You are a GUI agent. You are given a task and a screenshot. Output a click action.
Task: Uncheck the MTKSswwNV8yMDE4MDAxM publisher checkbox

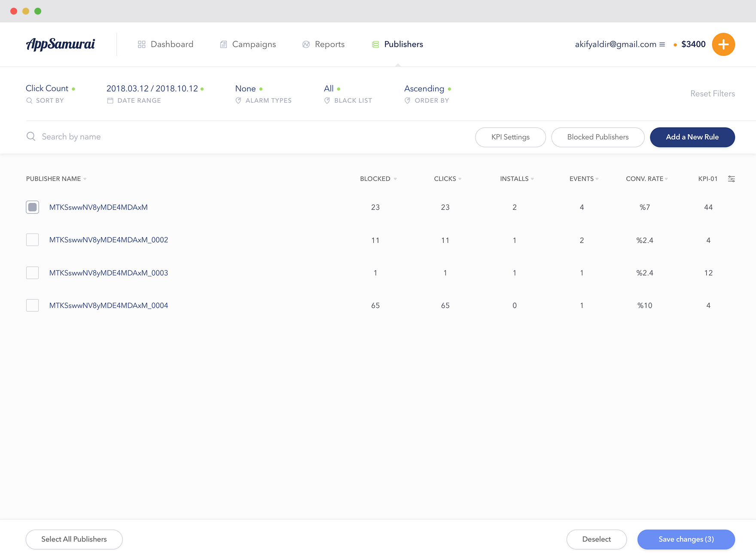pyautogui.click(x=32, y=207)
